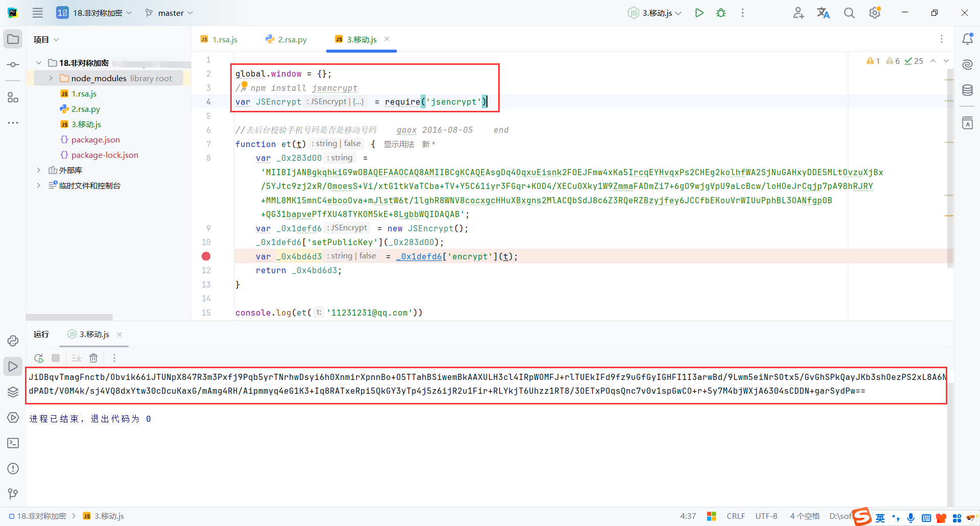Open the translate tool icon
This screenshot has height=526, width=980.
(823, 13)
